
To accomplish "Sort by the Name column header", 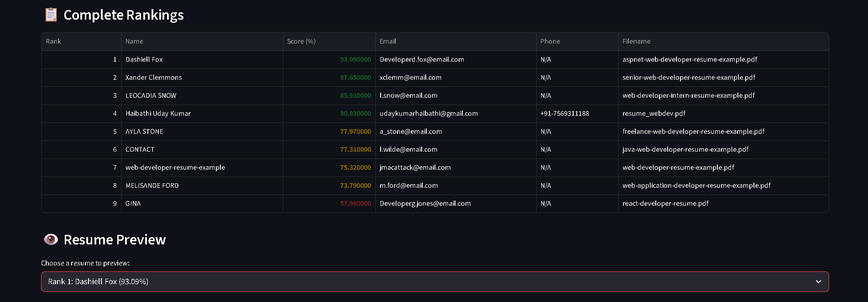I will click(x=202, y=42).
